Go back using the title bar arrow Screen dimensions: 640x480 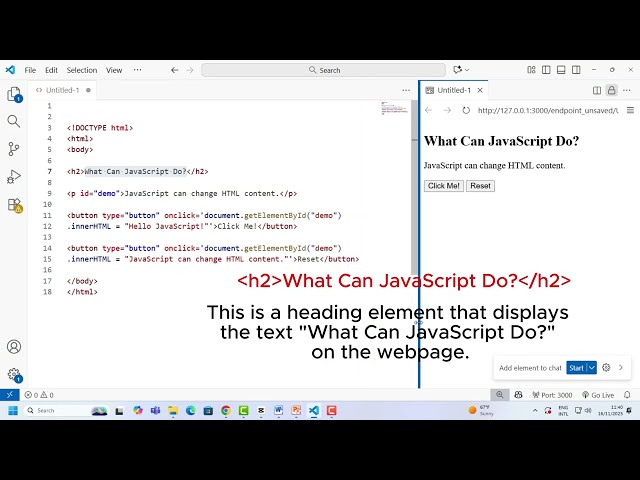[x=174, y=70]
